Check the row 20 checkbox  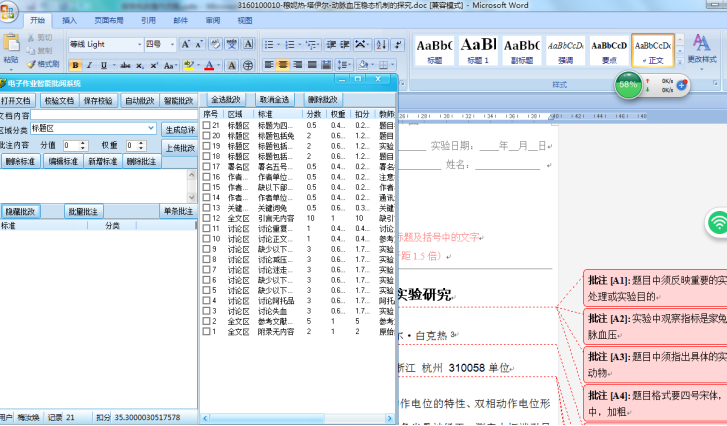(207, 136)
